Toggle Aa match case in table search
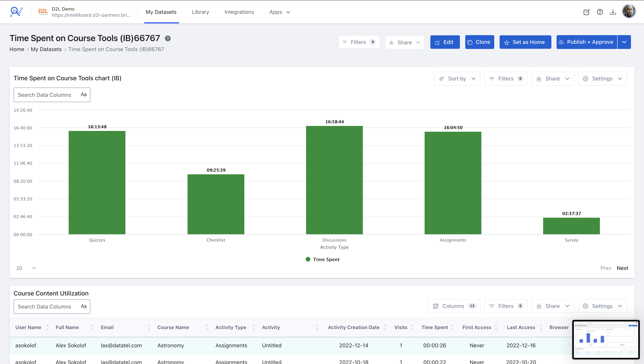 pyautogui.click(x=83, y=306)
